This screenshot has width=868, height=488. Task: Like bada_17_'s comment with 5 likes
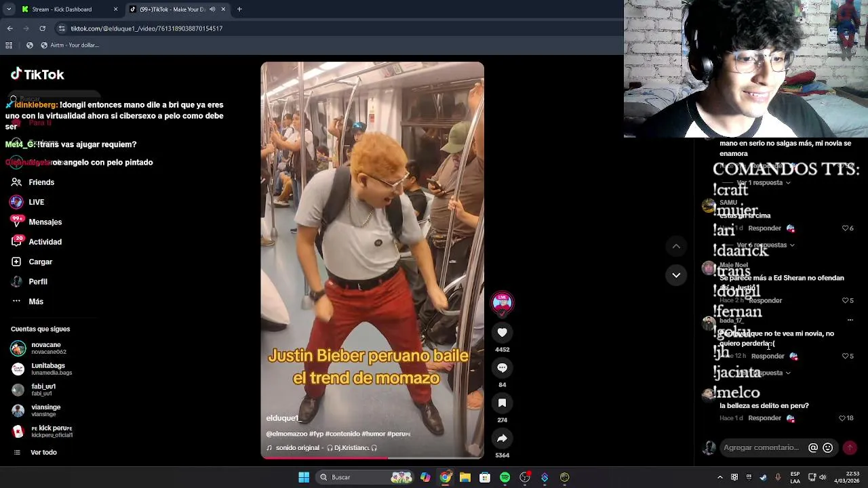pos(845,356)
